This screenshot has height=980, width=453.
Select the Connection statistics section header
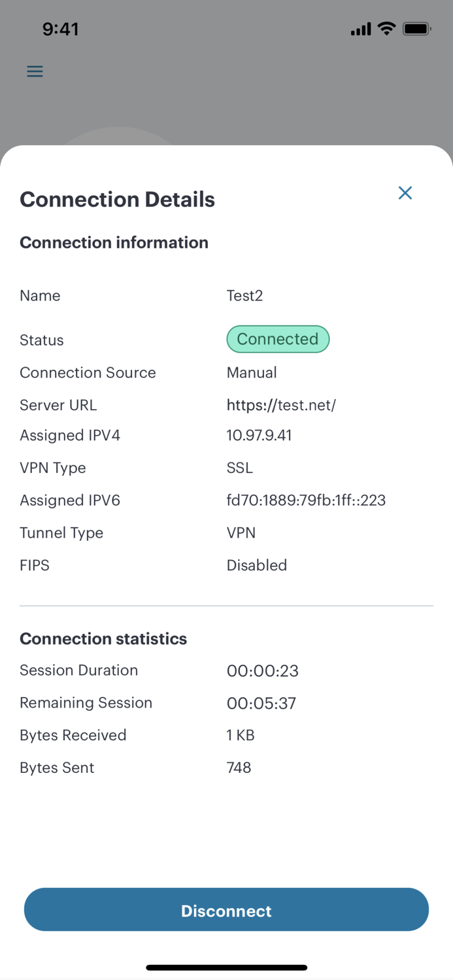(x=103, y=638)
